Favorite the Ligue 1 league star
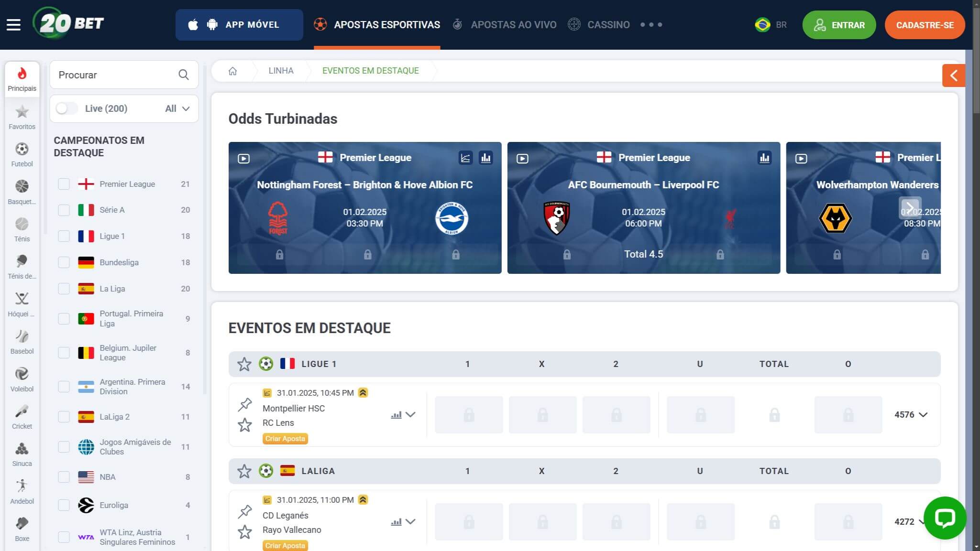The width and height of the screenshot is (980, 551). 244,364
